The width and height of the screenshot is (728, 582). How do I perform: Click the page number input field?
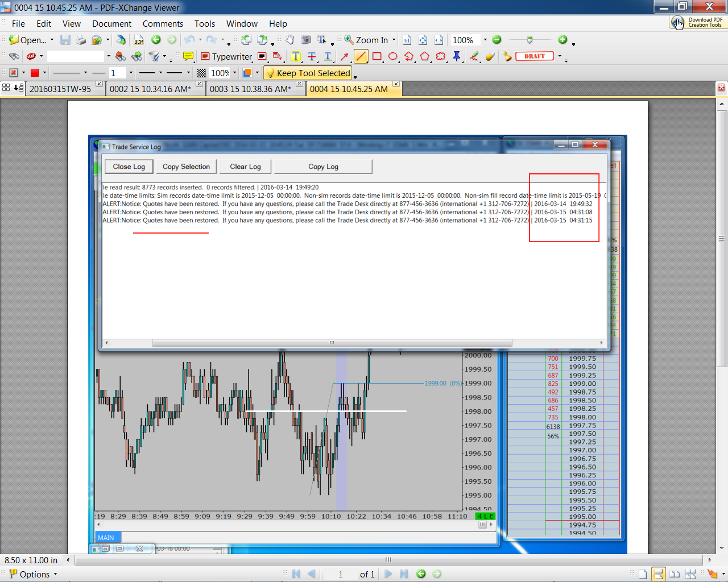coord(340,574)
